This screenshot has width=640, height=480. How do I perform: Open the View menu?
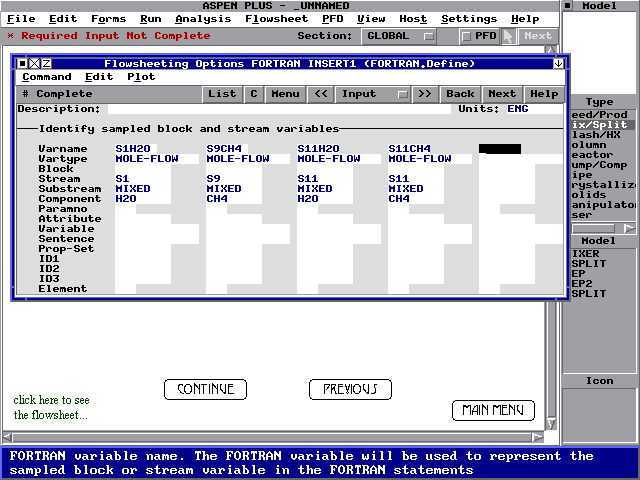(371, 19)
